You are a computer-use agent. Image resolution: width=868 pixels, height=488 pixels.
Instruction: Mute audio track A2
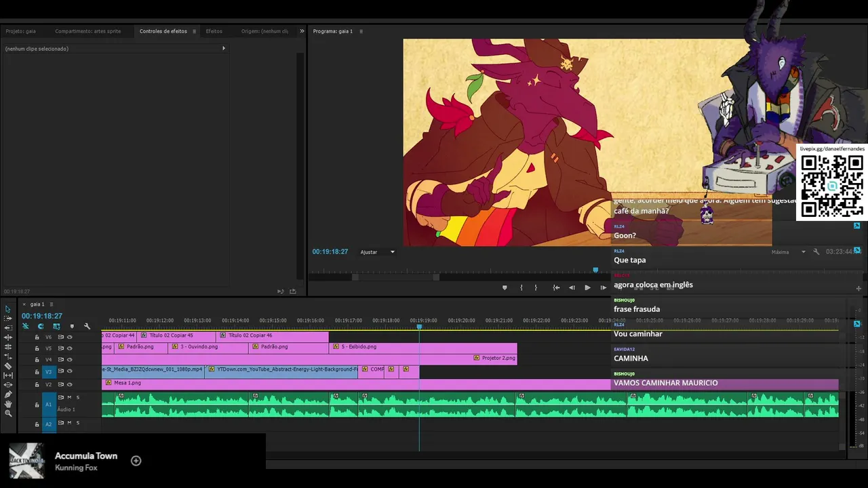(x=69, y=423)
